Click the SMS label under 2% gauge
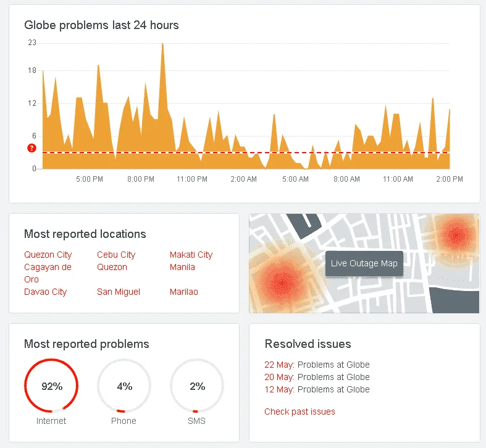486x448 pixels. click(196, 421)
